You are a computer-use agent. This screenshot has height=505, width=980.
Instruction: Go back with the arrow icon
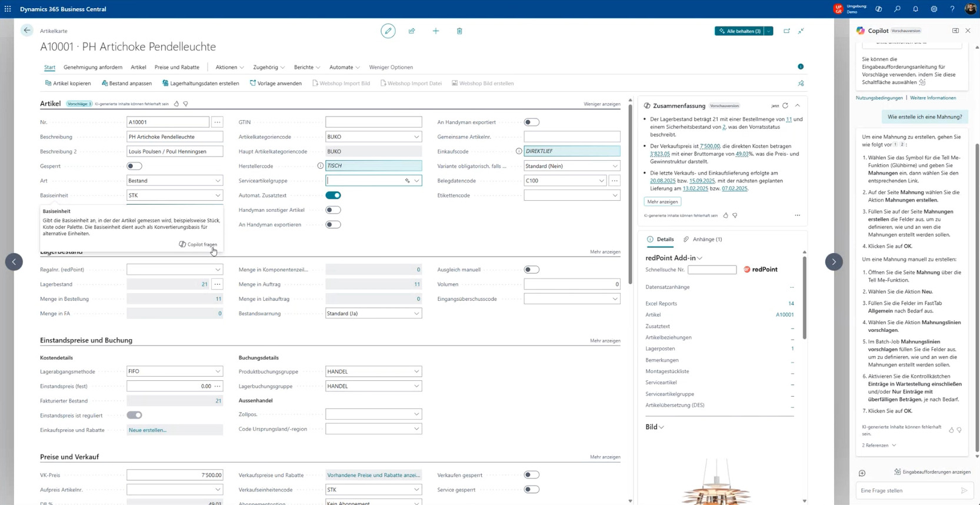click(27, 31)
